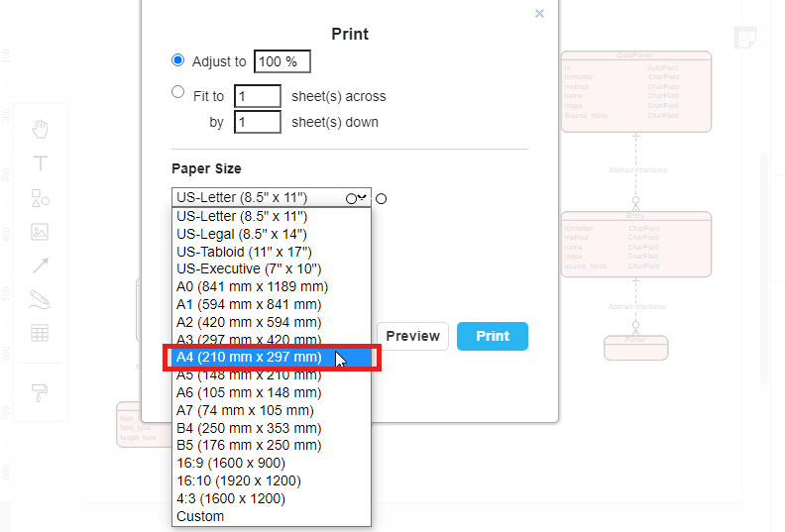Select the 'Fit to' radio button
This screenshot has width=785, height=532.
[x=178, y=92]
